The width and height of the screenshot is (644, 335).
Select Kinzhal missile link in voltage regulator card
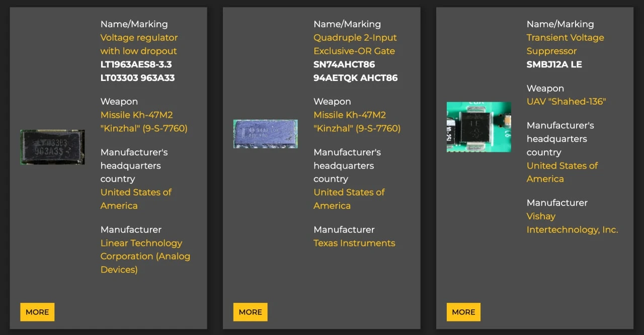pos(143,122)
